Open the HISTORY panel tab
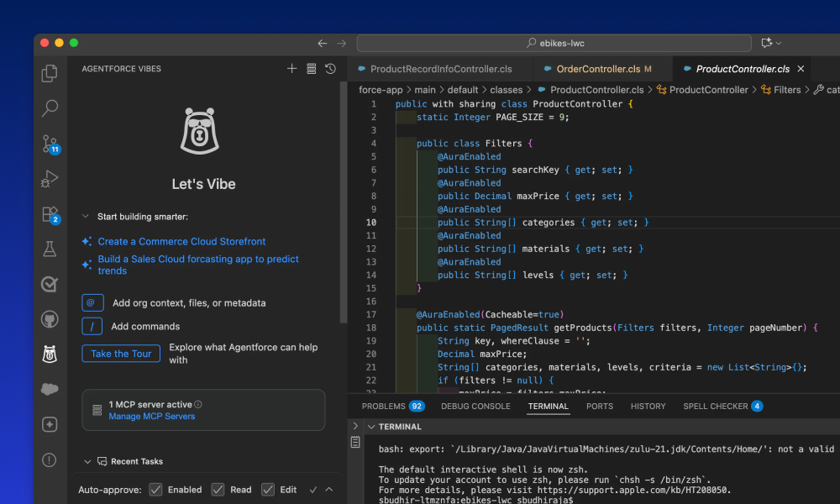The height and width of the screenshot is (504, 840). point(648,406)
